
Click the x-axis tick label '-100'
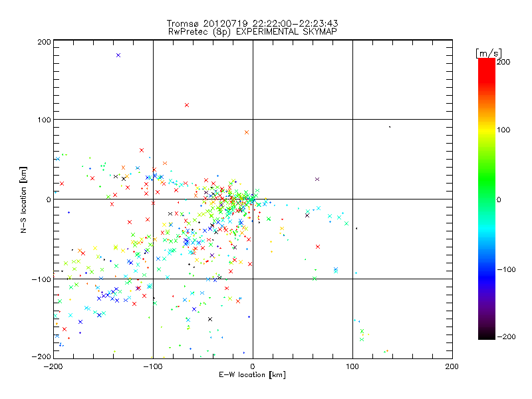coord(153,366)
